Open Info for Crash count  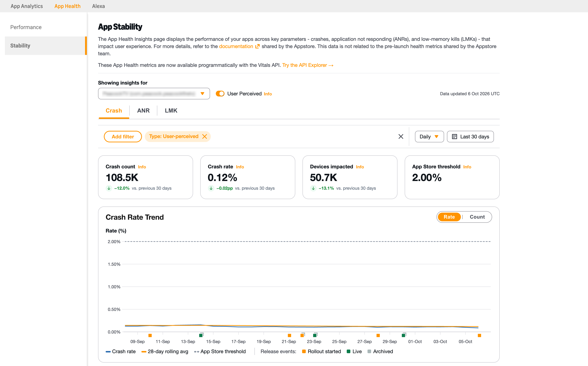(142, 167)
